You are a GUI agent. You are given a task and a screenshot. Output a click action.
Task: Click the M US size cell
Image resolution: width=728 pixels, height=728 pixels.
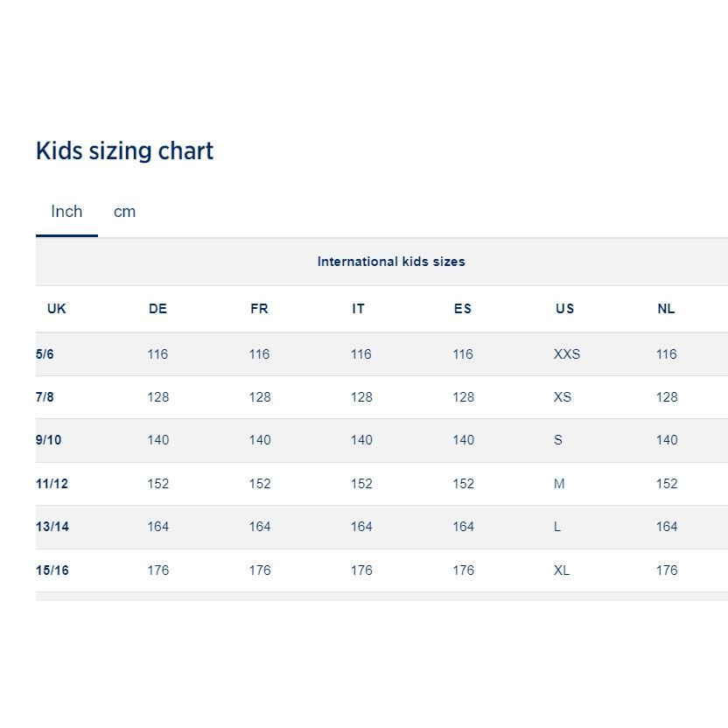(x=559, y=484)
